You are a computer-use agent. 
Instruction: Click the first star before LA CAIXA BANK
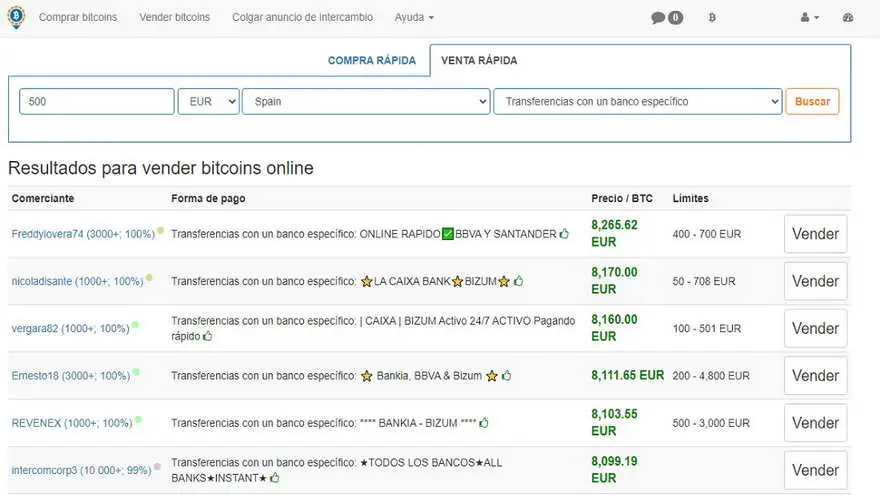(366, 281)
